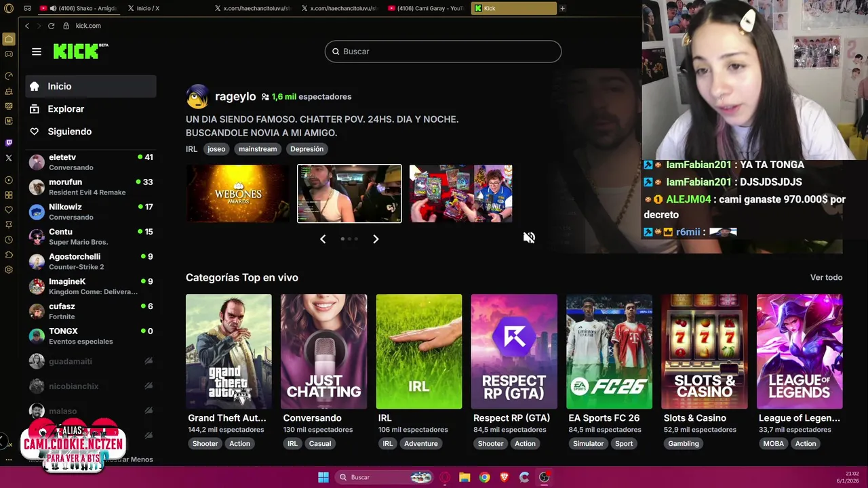
Task: Click the site lock icon in address bar
Action: coord(66,26)
